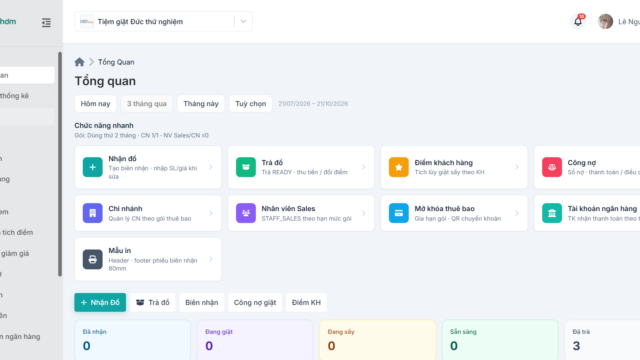Click the purple Nhân viên Sales icon
The width and height of the screenshot is (640, 360).
(x=246, y=213)
